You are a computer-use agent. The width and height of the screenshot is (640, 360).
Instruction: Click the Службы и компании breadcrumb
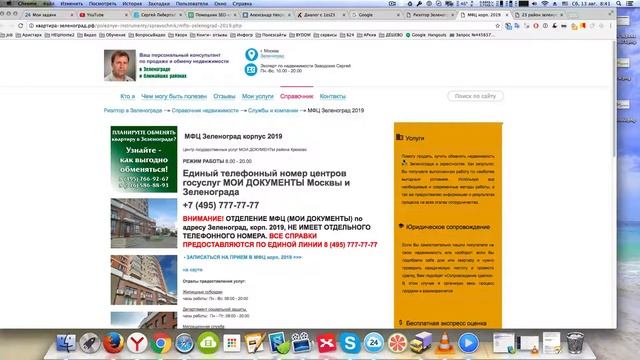point(273,111)
